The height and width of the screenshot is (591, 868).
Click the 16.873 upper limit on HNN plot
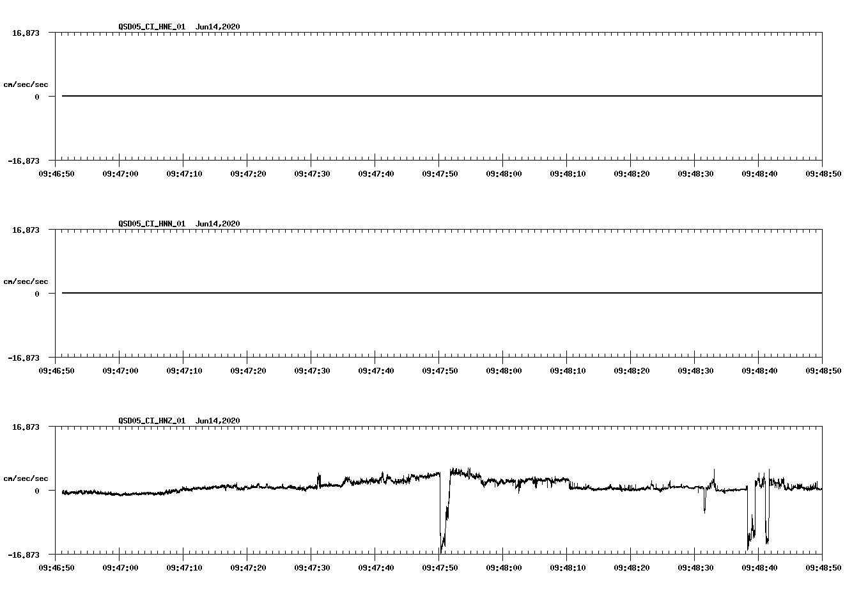pyautogui.click(x=26, y=230)
